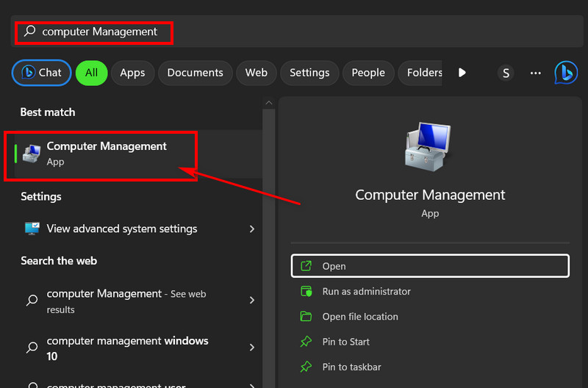Image resolution: width=588 pixels, height=388 pixels.
Task: Open the S user account avatar
Action: (x=506, y=73)
